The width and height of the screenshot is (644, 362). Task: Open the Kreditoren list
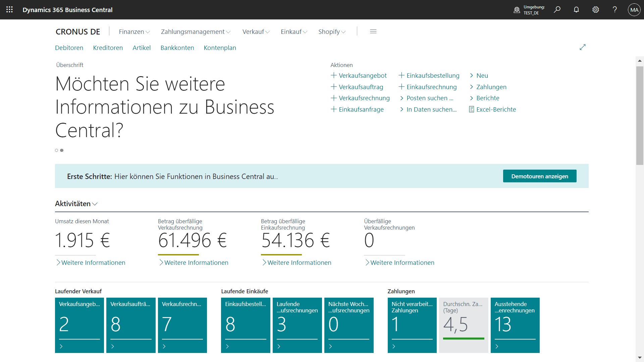(x=108, y=48)
